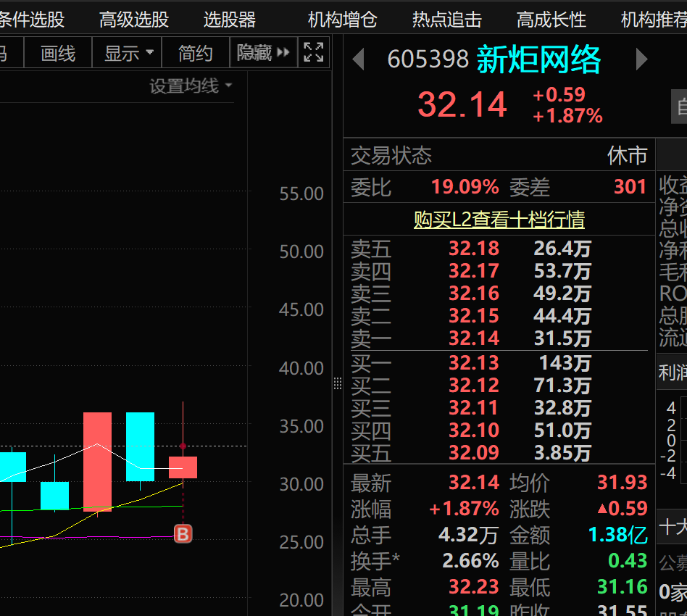Open the 机构推荐 tab

[654, 20]
